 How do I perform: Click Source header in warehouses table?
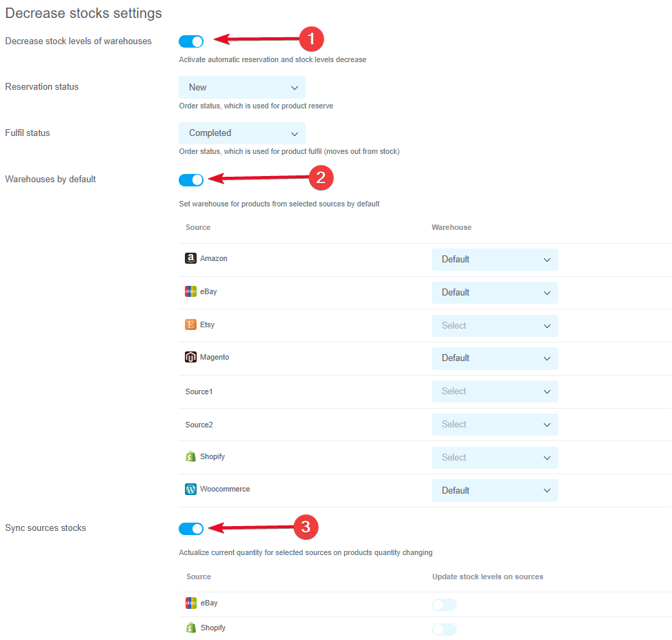[198, 227]
